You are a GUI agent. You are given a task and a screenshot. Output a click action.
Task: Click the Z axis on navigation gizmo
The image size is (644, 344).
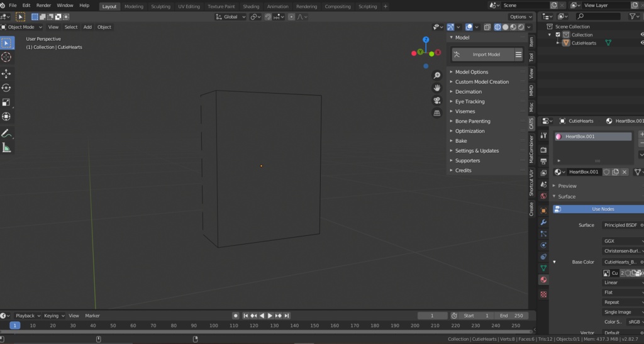pyautogui.click(x=426, y=40)
